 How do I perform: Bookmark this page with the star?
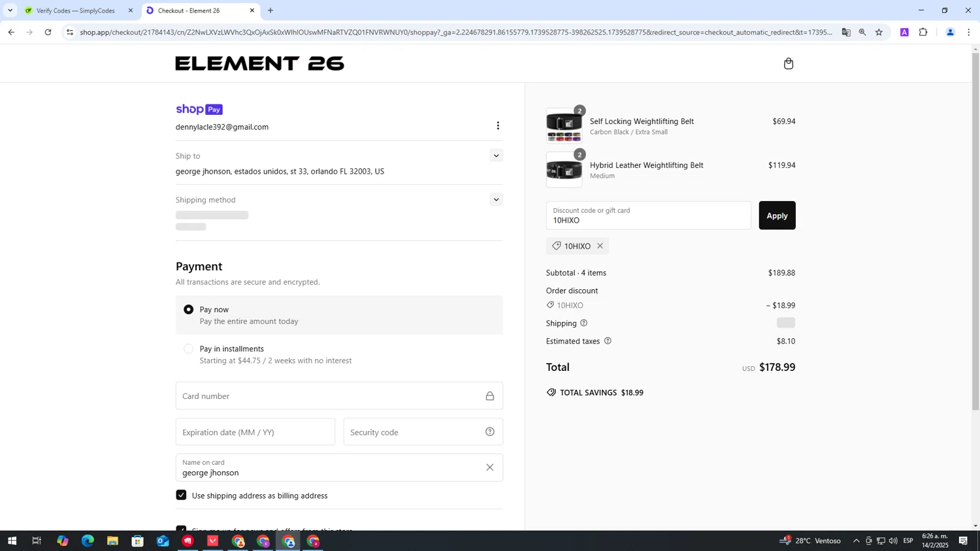pyautogui.click(x=879, y=32)
